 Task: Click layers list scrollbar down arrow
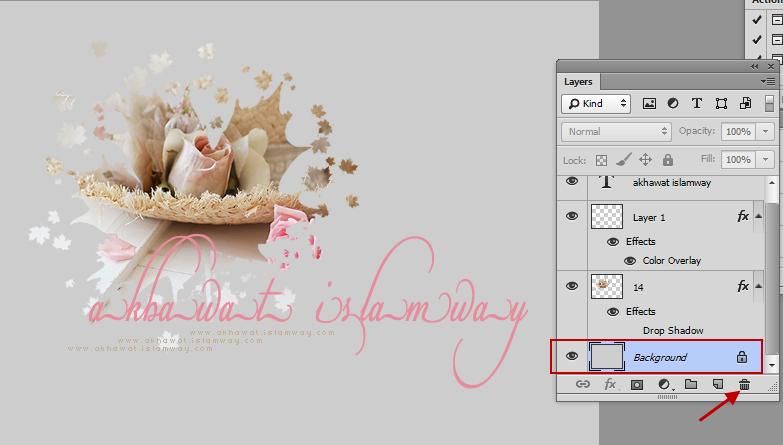click(772, 365)
